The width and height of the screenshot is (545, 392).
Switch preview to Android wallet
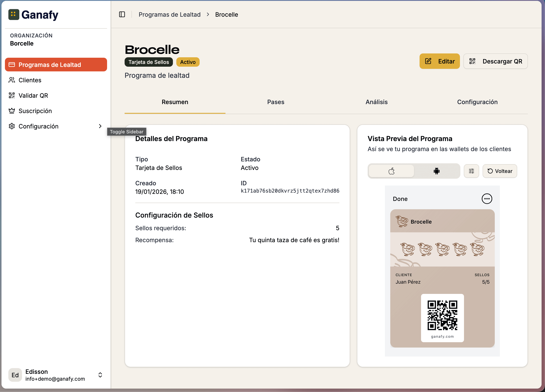coord(436,171)
